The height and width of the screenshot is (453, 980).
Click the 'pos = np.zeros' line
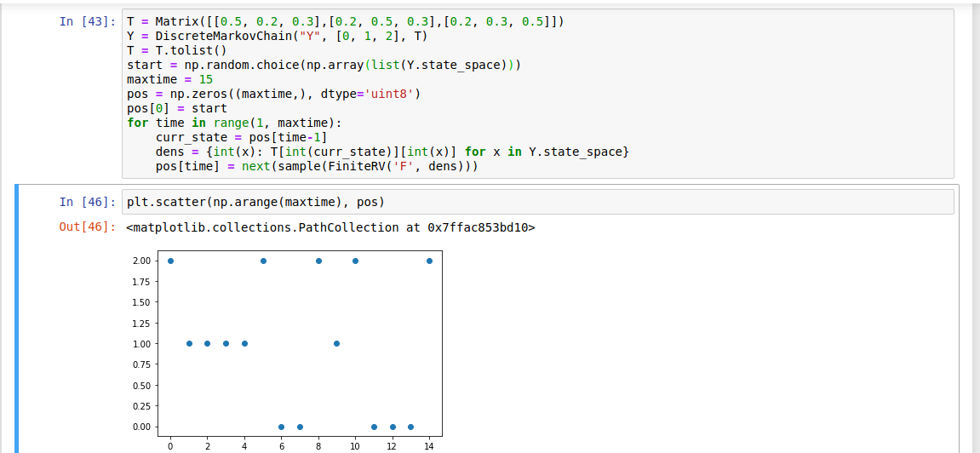tap(274, 95)
